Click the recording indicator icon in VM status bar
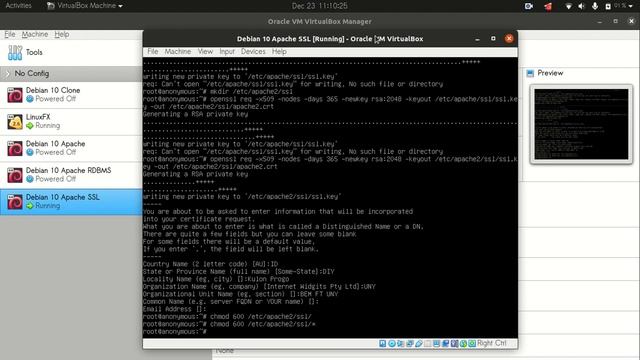 point(445,343)
